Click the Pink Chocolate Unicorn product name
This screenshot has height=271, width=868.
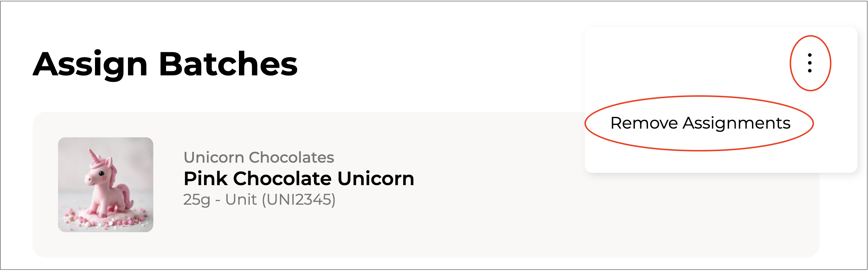[299, 179]
